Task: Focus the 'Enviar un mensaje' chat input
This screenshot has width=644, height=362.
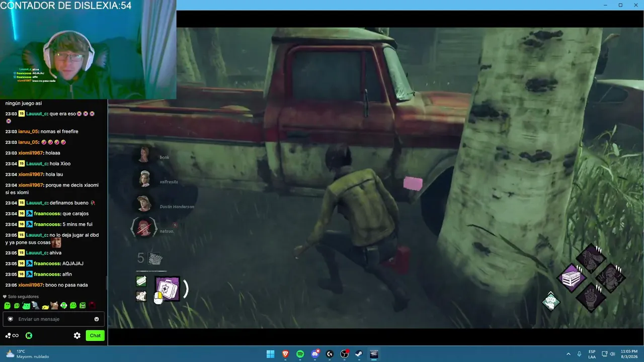Action: click(54, 319)
